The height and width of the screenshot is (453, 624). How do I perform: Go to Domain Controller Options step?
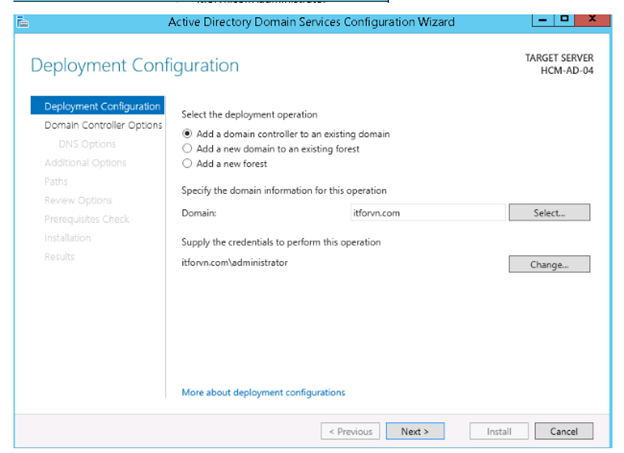pyautogui.click(x=103, y=126)
